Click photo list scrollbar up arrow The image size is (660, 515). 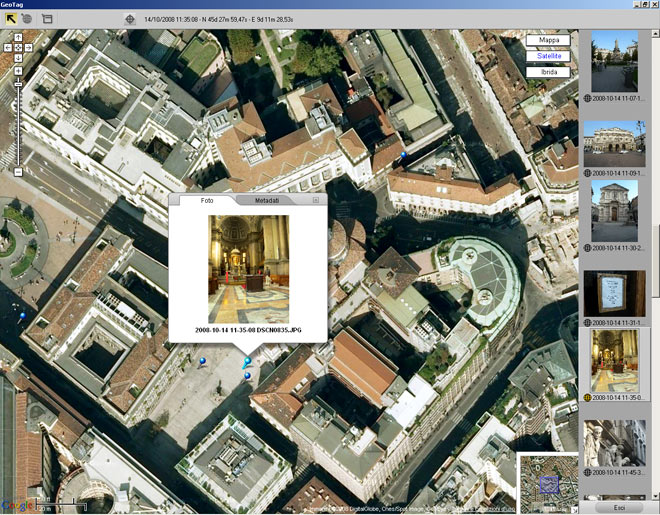pyautogui.click(x=656, y=33)
